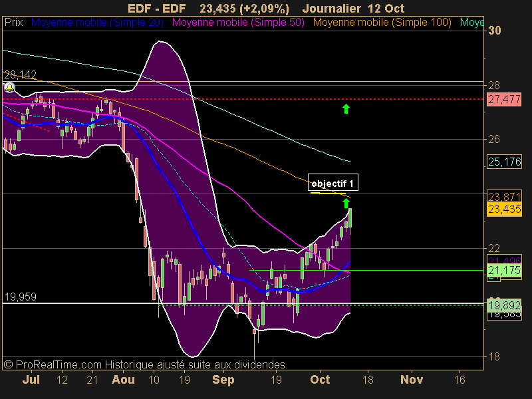Select the green arrow below objectif 1
Screen dimensions: 532x399
[x=346, y=203]
